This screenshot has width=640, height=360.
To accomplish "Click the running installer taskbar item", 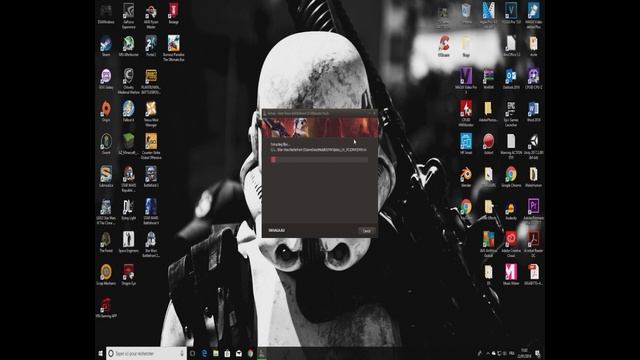I will (262, 353).
